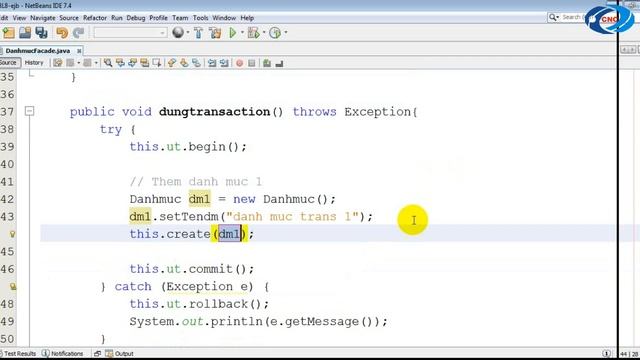The height and width of the screenshot is (360, 640).
Task: Click the Save All icon
Action: point(42,33)
